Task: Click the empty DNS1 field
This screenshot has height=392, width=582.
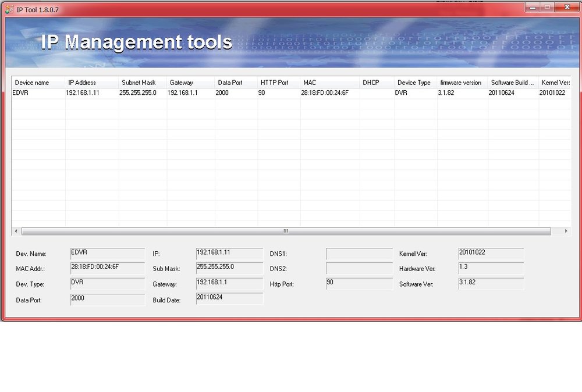Action: click(359, 254)
